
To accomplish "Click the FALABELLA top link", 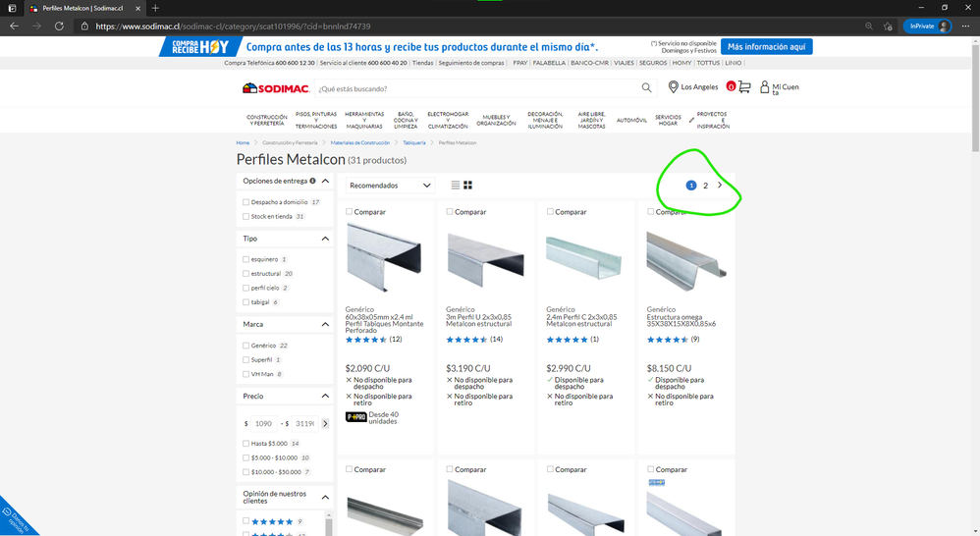I will [549, 63].
